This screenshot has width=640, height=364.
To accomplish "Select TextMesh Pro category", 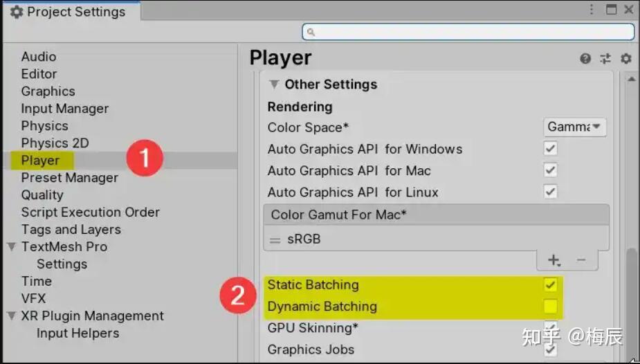I will pos(64,246).
